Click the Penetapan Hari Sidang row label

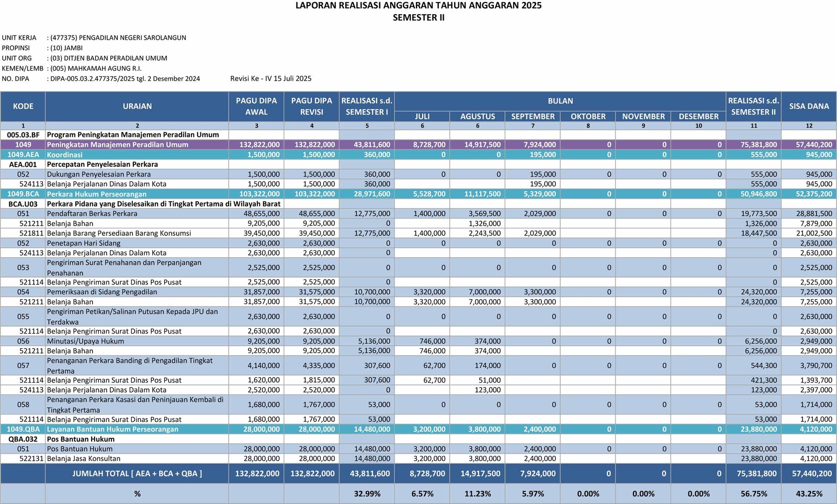click(x=84, y=243)
